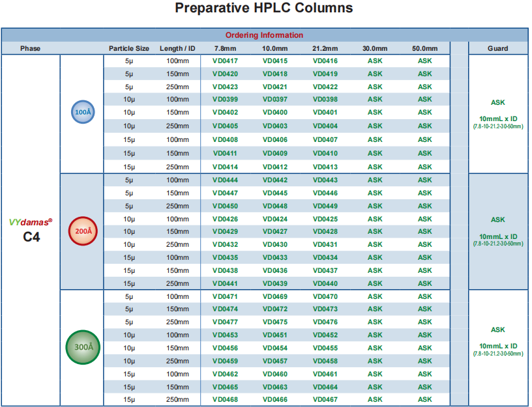Screen dimensions: 532x407
Task: Click part number VD0402
Action: [226, 112]
